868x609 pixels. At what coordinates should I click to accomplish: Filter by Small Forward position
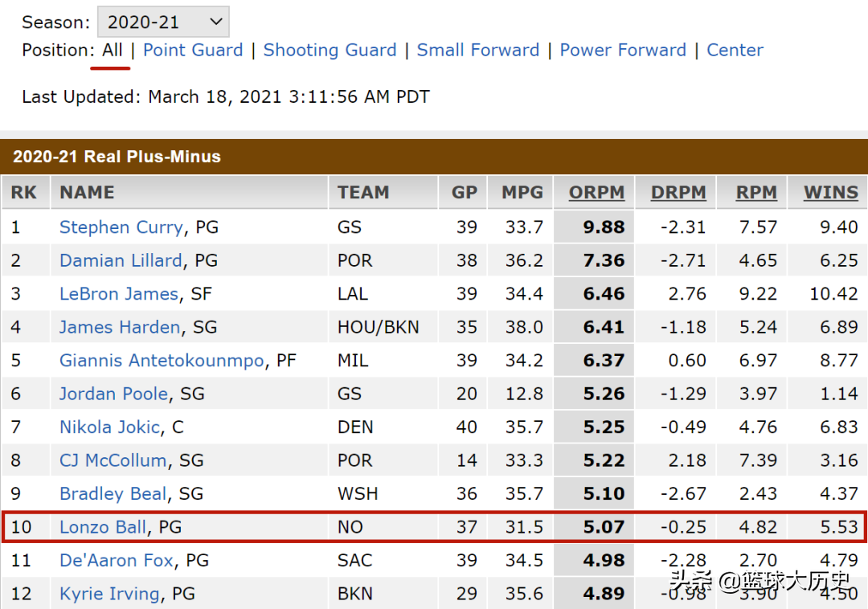[x=477, y=50]
